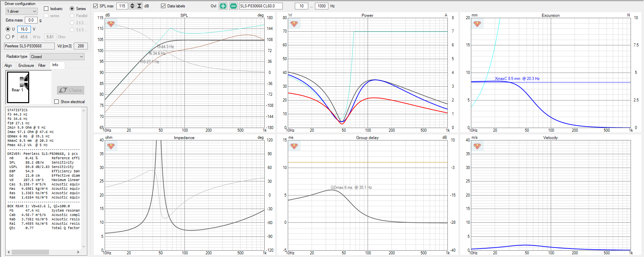
Task: Select the 2||2 wiring radio button
Action: point(72,23)
